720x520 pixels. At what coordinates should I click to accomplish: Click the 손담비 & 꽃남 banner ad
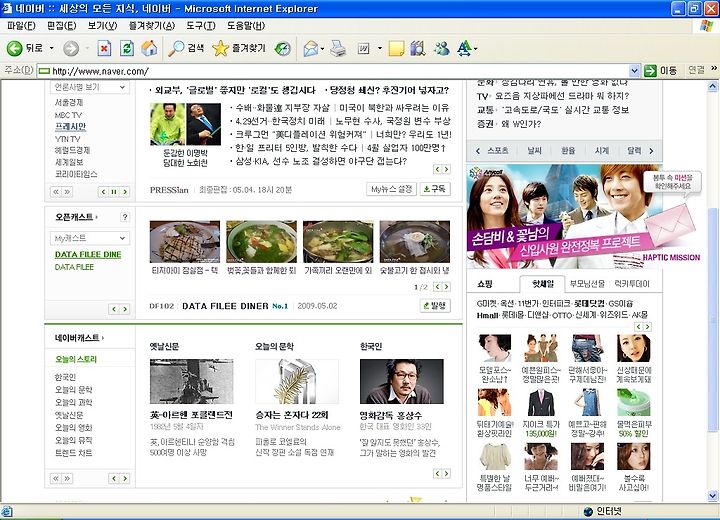click(x=564, y=216)
